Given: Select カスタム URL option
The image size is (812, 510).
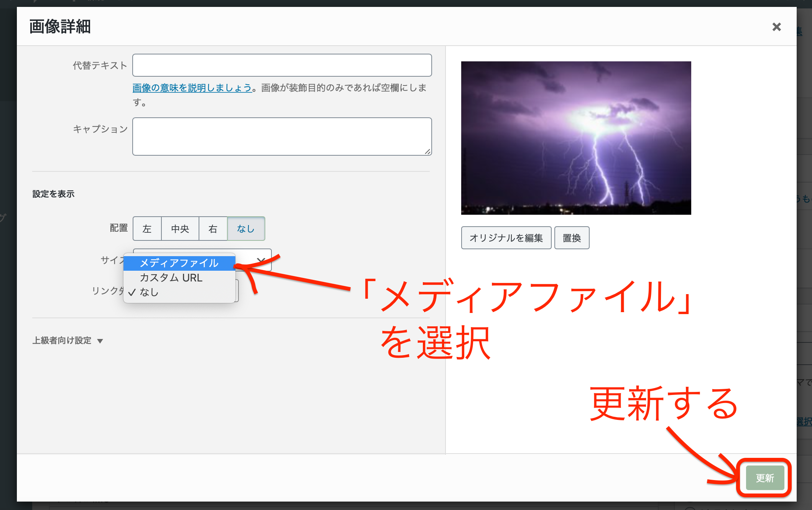Looking at the screenshot, I should 171,278.
